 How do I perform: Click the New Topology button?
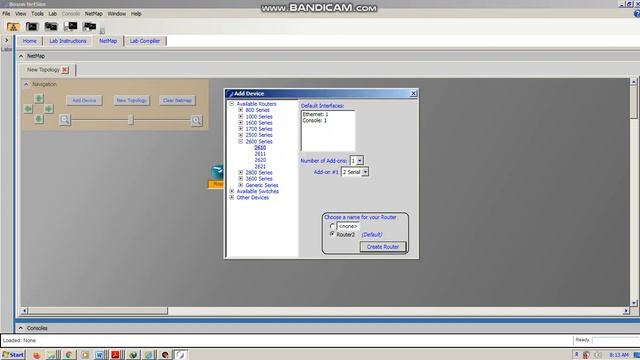pyautogui.click(x=131, y=100)
